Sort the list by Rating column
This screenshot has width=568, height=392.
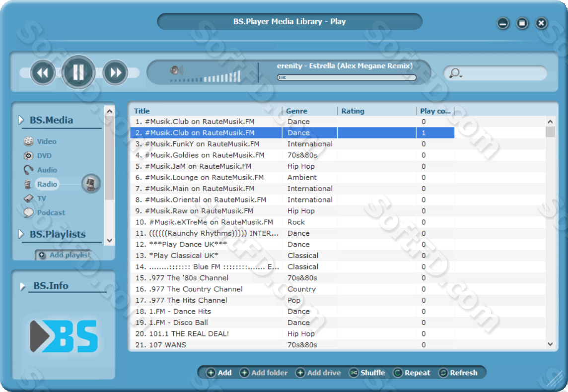pos(353,111)
